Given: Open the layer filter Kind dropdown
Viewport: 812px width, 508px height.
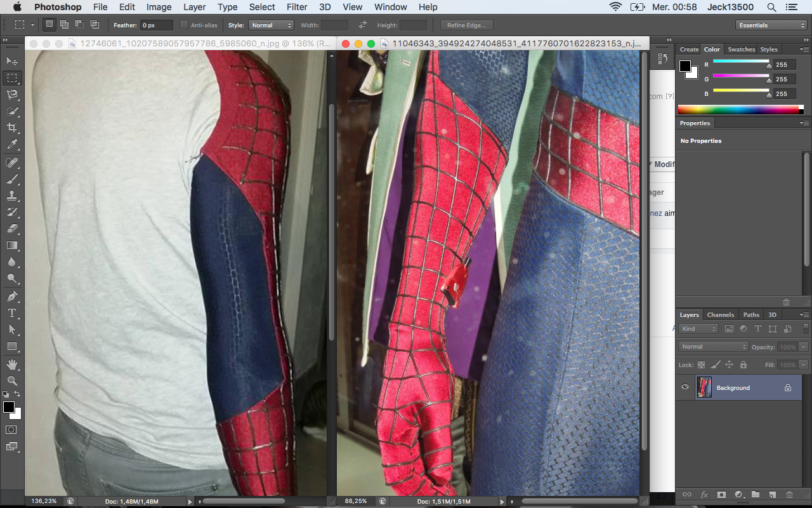Looking at the screenshot, I should pos(698,329).
